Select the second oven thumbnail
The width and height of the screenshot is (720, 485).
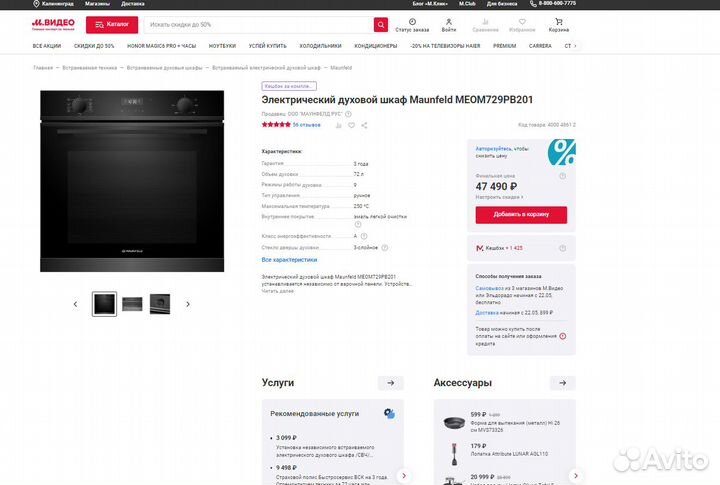click(132, 304)
